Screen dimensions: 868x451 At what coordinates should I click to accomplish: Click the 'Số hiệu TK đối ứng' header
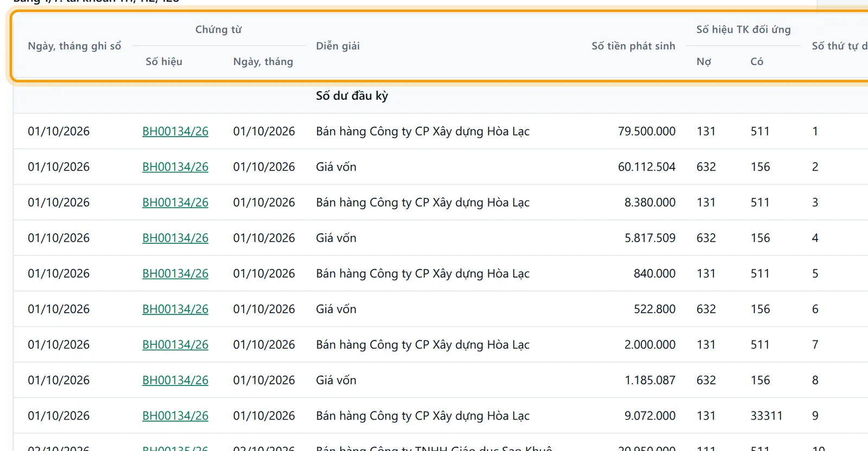743,29
